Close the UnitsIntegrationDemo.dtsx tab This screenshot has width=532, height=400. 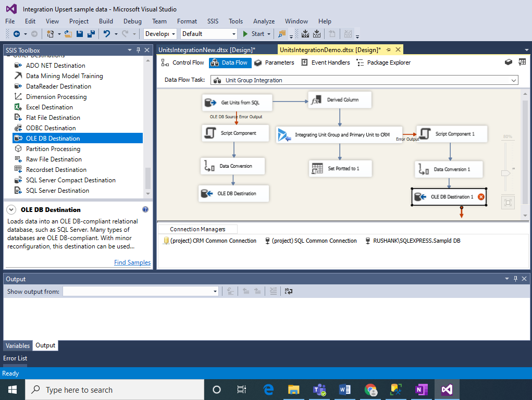tap(398, 49)
